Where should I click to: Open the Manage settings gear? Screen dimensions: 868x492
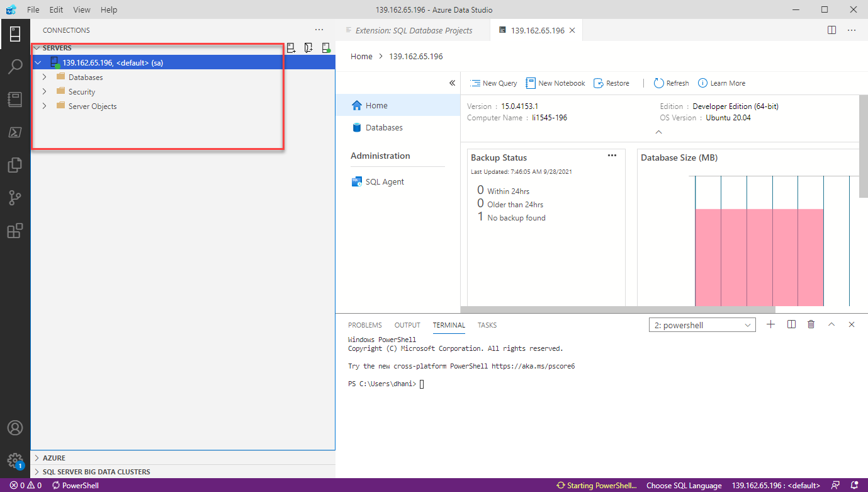[15, 460]
